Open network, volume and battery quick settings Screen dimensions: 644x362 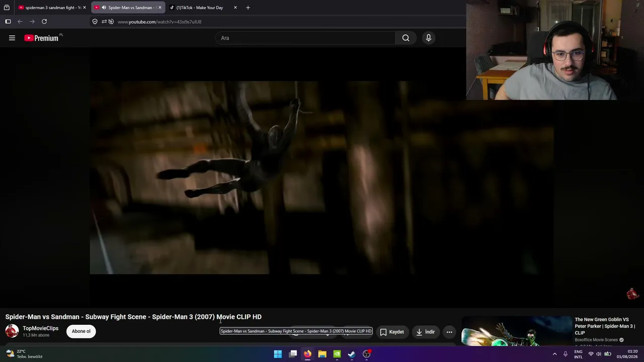pyautogui.click(x=599, y=354)
